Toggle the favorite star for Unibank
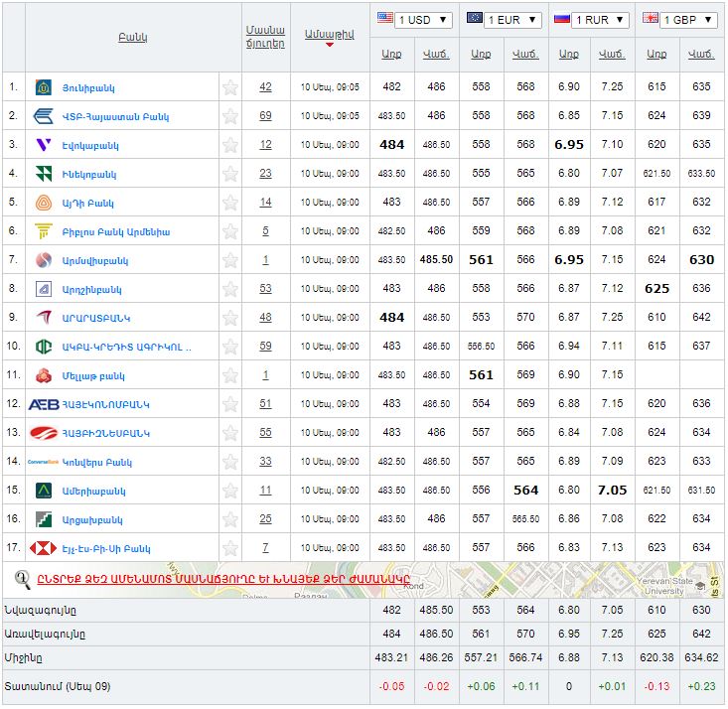The image size is (728, 709). pyautogui.click(x=230, y=87)
